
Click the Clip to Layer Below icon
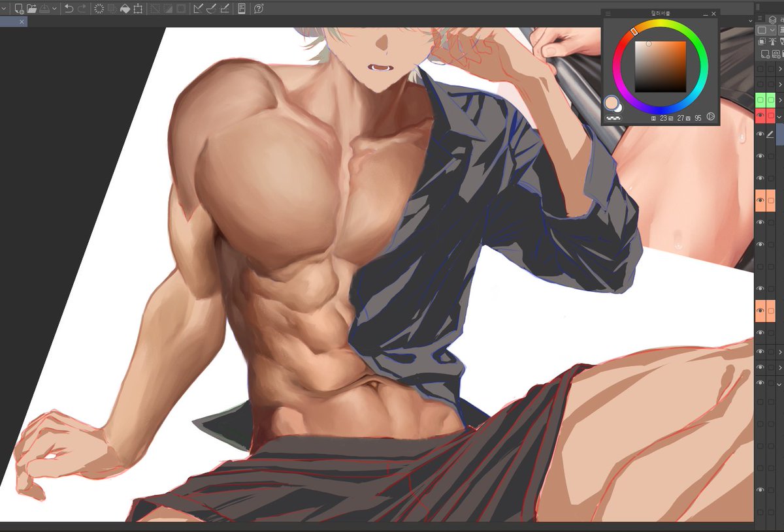(762, 41)
